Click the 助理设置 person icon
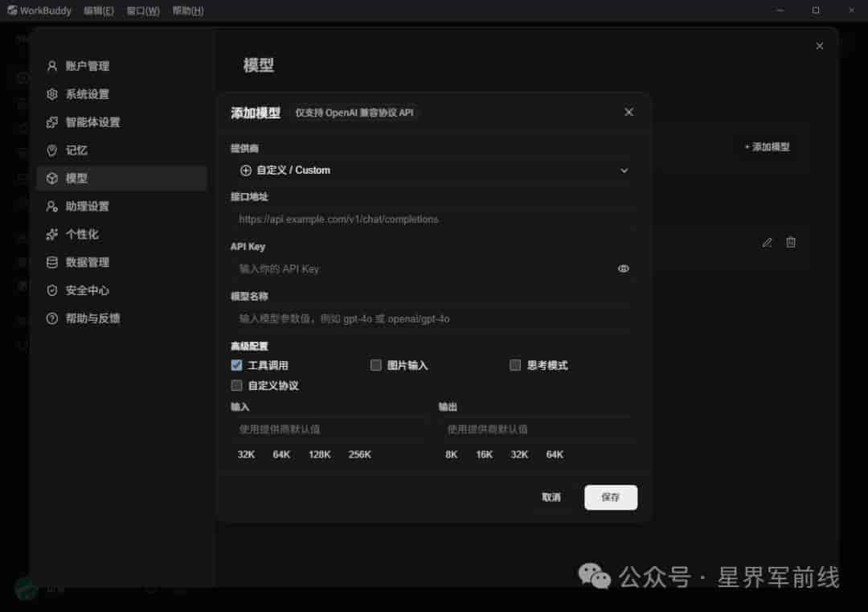 [52, 207]
